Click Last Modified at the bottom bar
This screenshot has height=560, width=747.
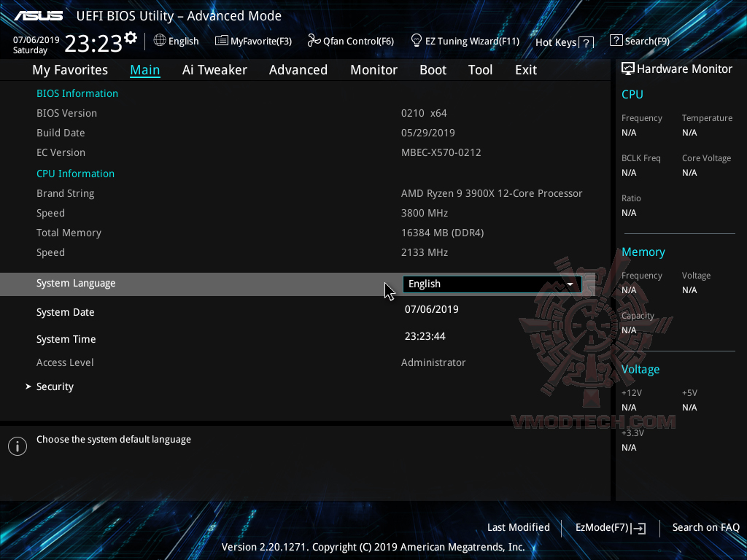click(518, 527)
